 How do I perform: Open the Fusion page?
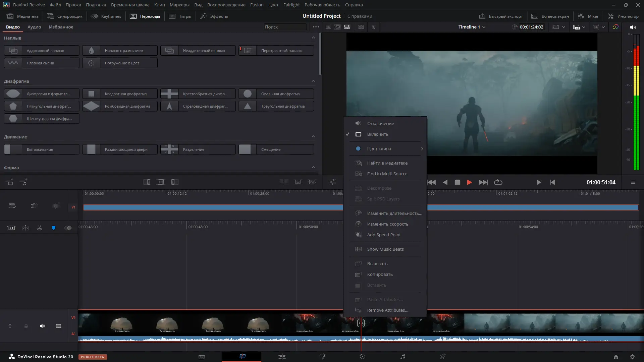(323, 356)
